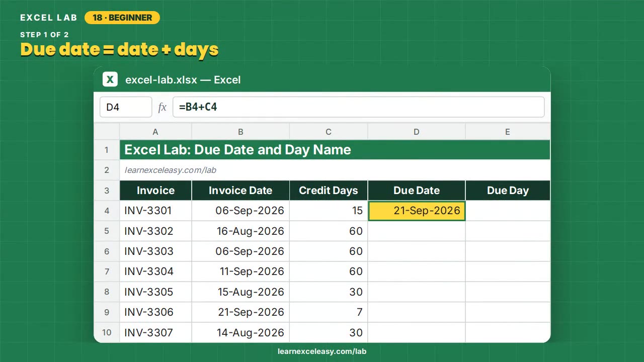Select cell INV-3301
644x362 pixels.
click(x=155, y=211)
